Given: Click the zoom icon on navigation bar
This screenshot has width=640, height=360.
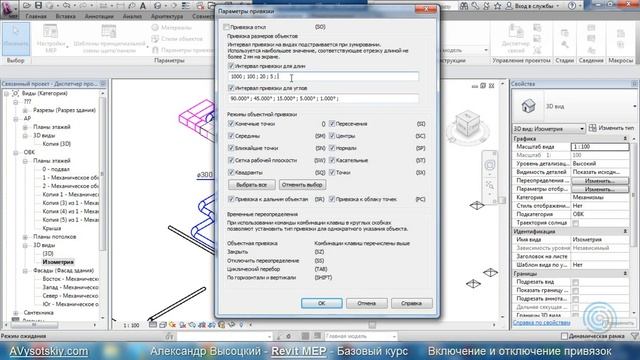Looking at the screenshot, I should [490, 186].
